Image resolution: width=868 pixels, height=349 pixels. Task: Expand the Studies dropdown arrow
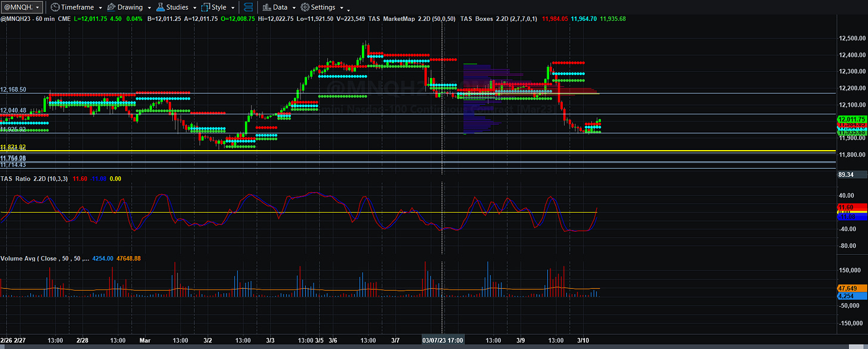pos(195,8)
